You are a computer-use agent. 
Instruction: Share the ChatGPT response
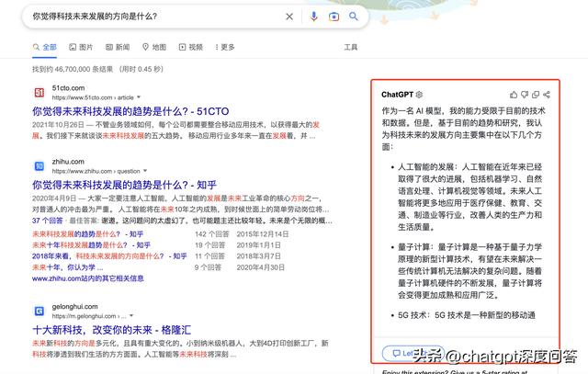click(548, 95)
